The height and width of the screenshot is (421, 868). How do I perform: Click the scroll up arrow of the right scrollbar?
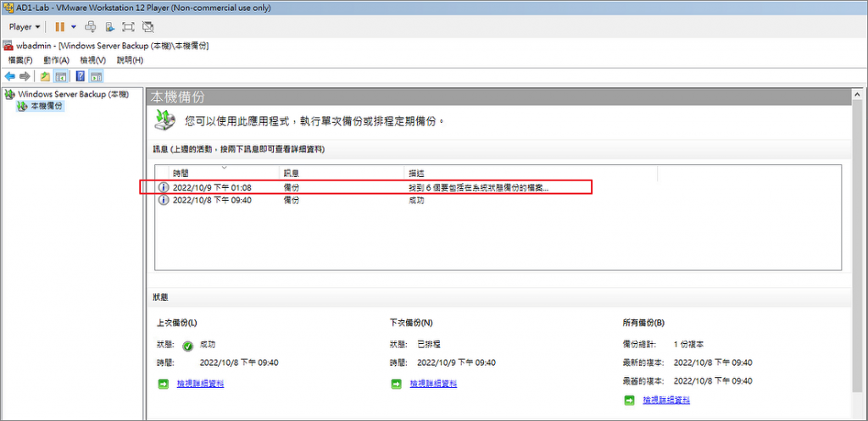[858, 95]
